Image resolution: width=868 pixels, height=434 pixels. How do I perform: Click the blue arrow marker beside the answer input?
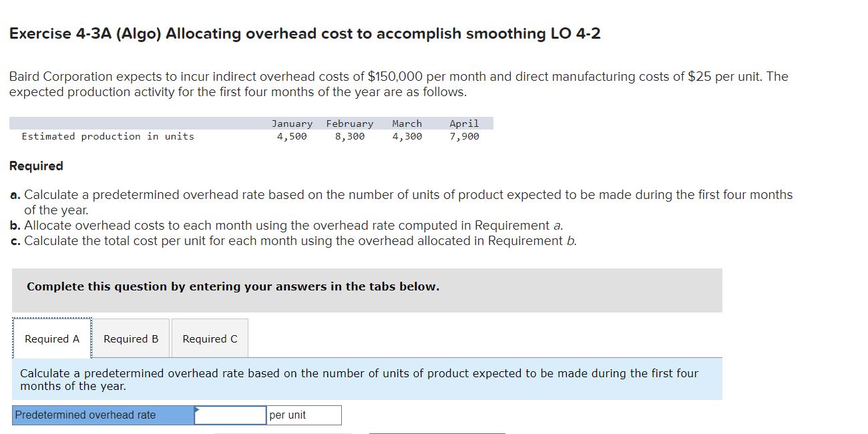pos(196,410)
